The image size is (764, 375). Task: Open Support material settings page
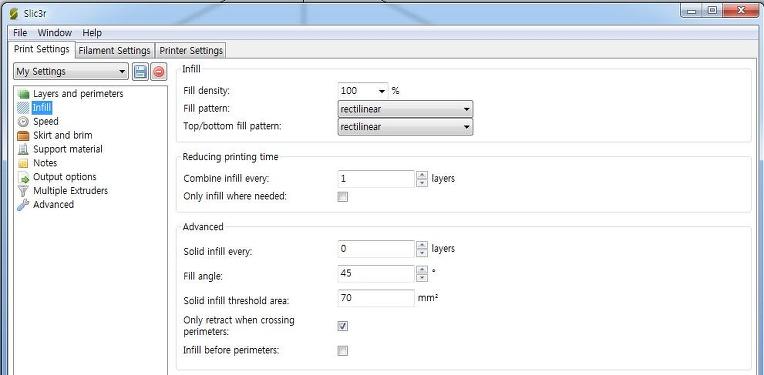[68, 149]
